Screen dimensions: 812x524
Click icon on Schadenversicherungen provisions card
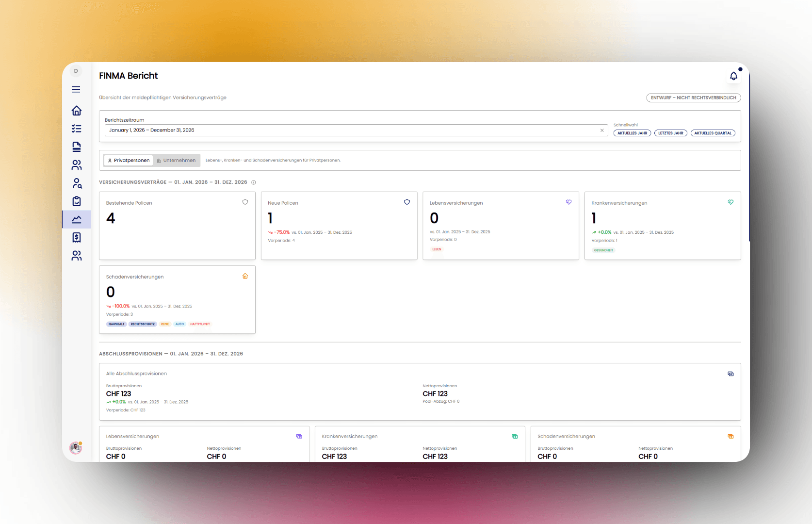(x=731, y=436)
